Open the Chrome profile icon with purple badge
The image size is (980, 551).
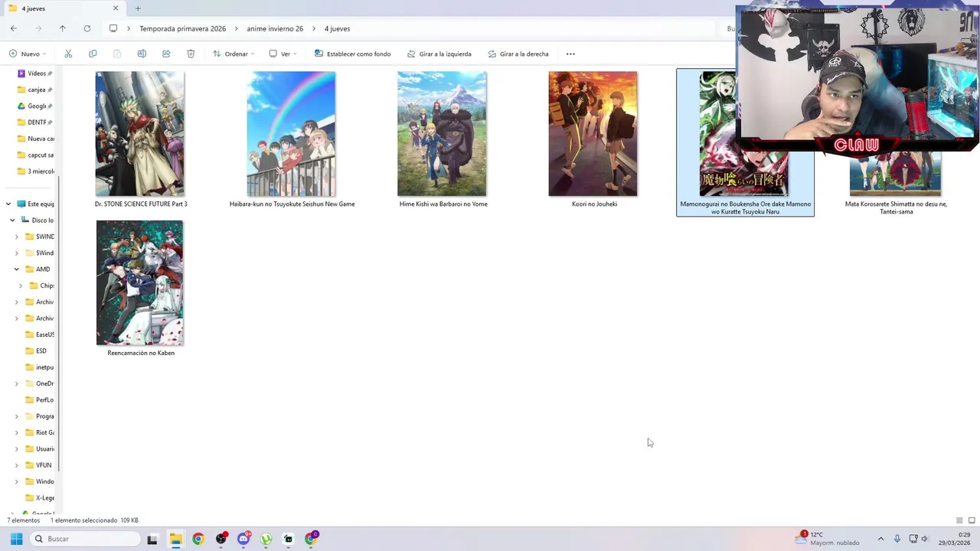[x=311, y=539]
